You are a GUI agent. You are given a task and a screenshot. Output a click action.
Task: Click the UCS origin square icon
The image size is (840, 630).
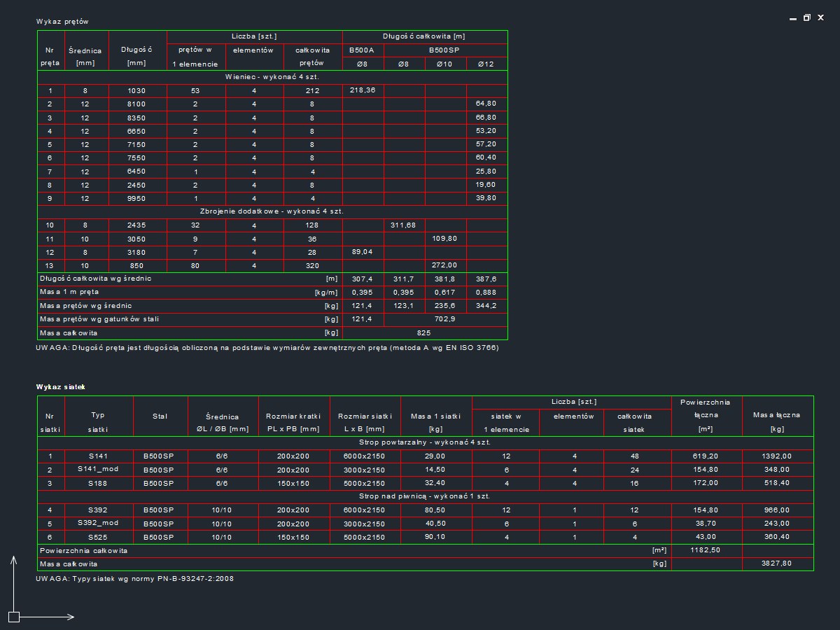click(14, 617)
